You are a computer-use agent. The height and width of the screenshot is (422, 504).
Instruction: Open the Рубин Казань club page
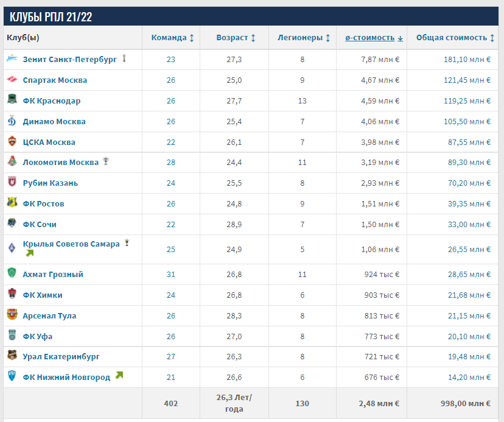point(50,183)
